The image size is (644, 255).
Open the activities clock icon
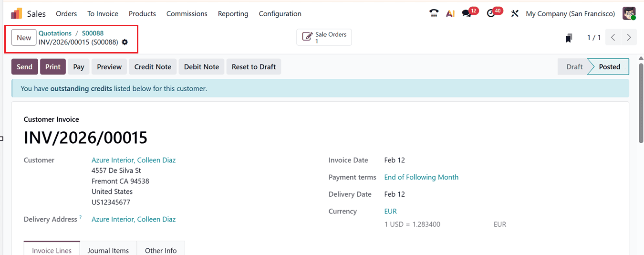491,13
